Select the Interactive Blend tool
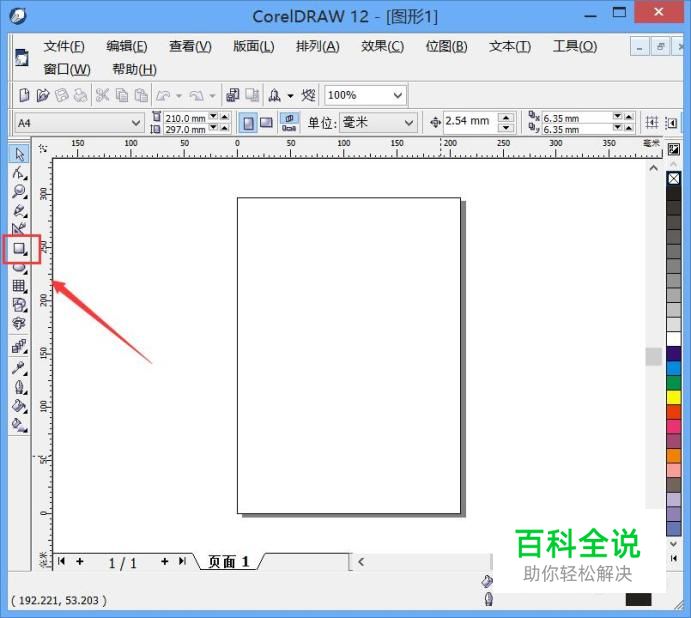This screenshot has height=618, width=691. pos(19,346)
